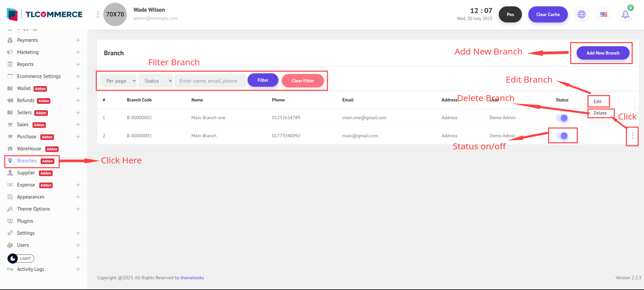Open the Per page dropdown
644x290 pixels.
118,81
